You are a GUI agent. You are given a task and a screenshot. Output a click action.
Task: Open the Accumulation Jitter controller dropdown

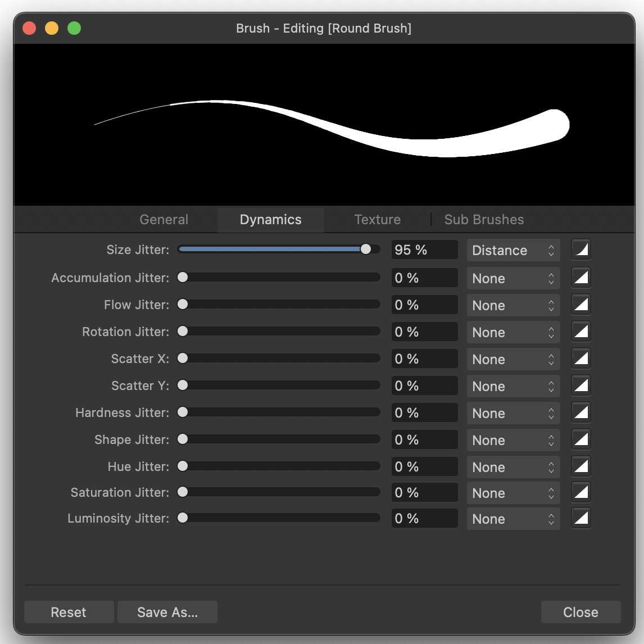514,278
